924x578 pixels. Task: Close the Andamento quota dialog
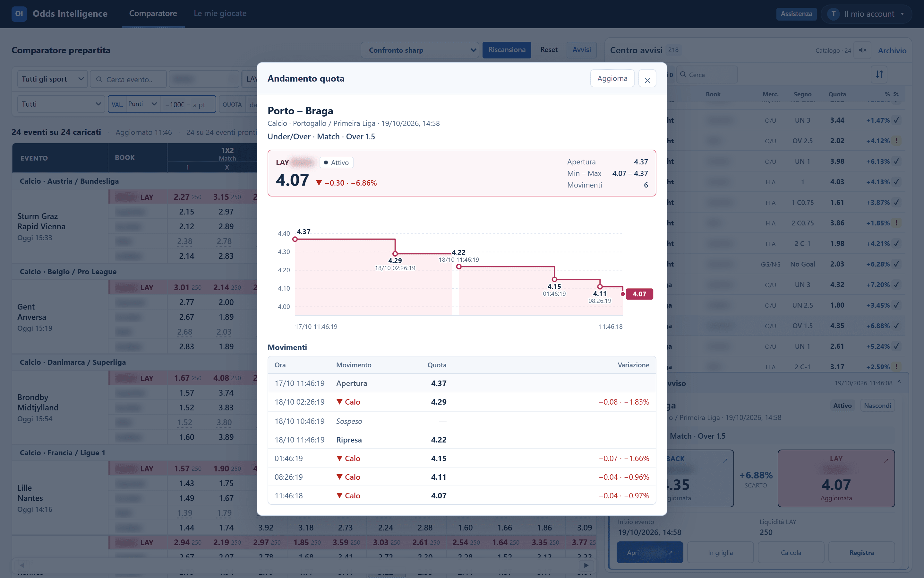(647, 79)
